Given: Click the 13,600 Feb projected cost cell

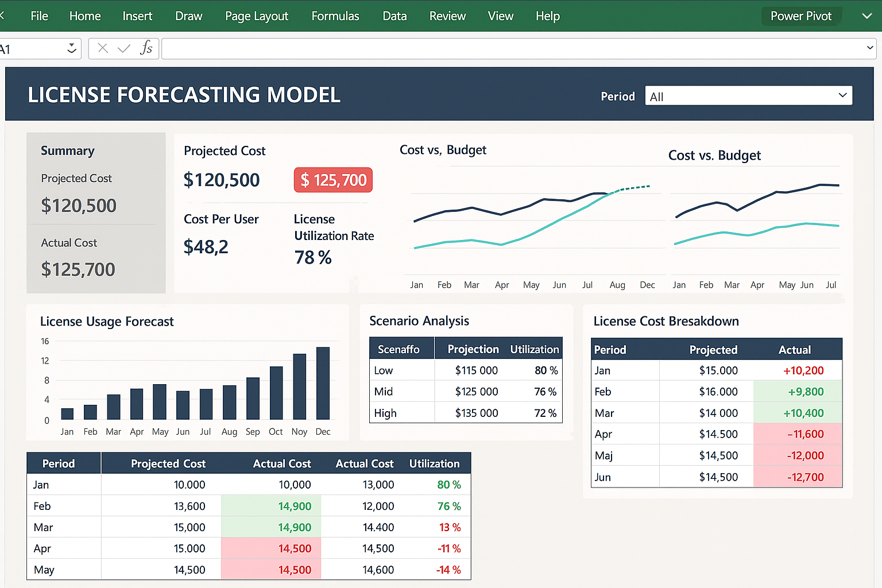Looking at the screenshot, I should point(189,506).
